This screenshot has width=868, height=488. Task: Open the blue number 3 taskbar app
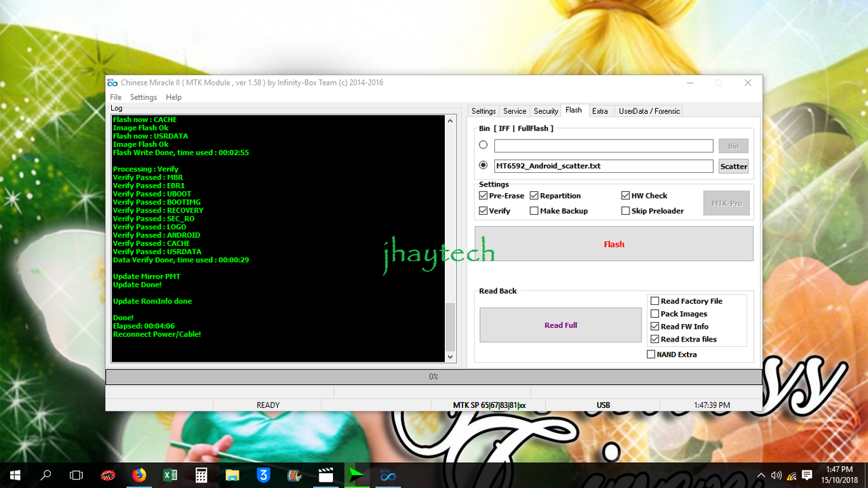[264, 475]
